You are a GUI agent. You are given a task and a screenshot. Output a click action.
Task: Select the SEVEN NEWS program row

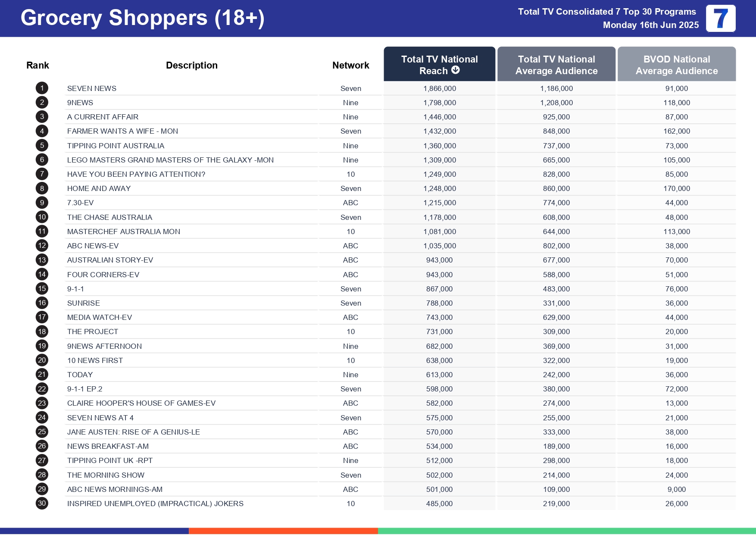coord(92,88)
